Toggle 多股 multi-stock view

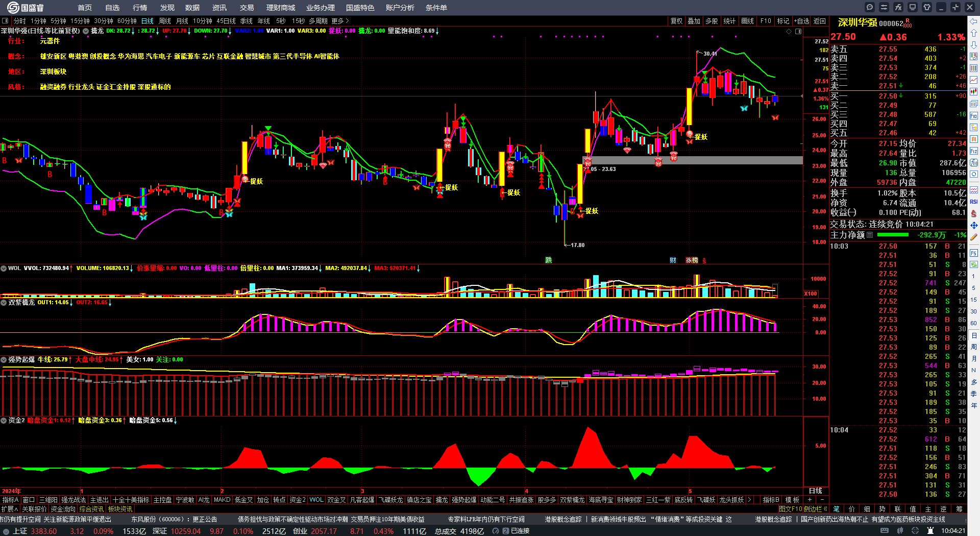tap(712, 21)
